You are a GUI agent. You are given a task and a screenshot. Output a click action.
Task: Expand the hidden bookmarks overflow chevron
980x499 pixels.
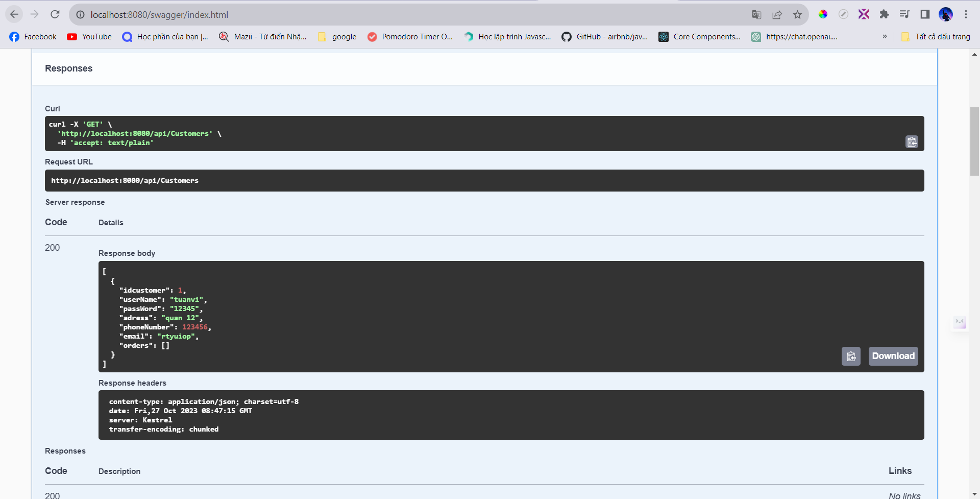point(885,37)
